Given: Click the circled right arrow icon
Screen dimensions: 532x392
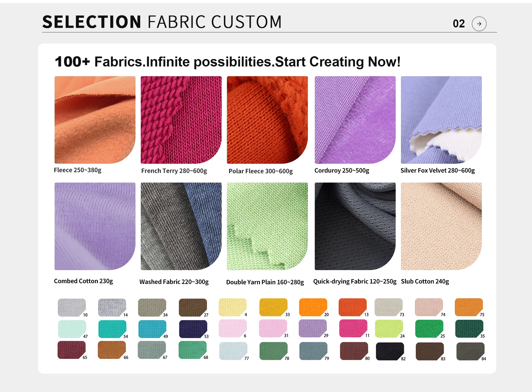Looking at the screenshot, I should click(479, 24).
